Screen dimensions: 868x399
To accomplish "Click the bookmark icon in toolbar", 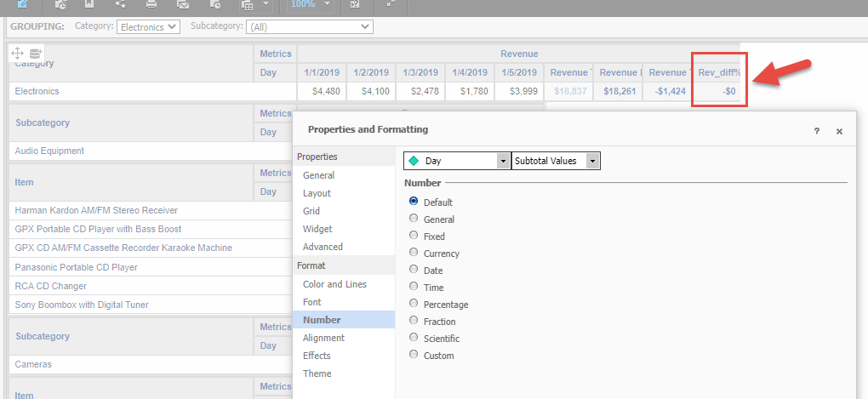I will click(x=89, y=4).
